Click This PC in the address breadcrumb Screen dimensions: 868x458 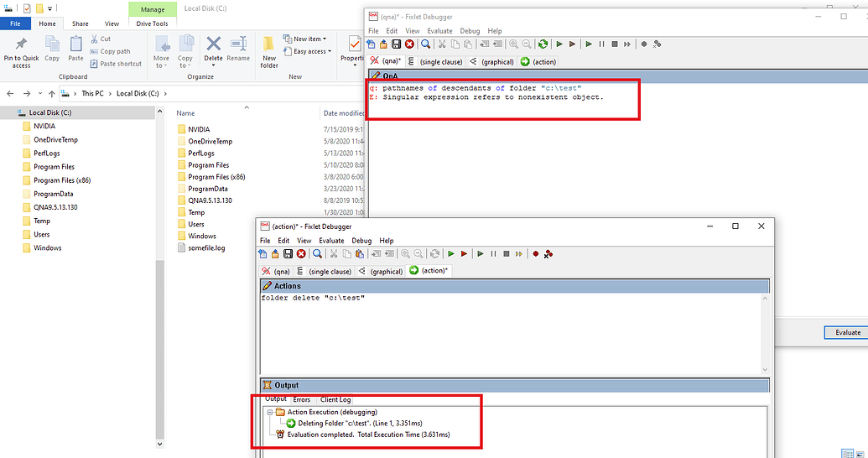pyautogui.click(x=92, y=94)
